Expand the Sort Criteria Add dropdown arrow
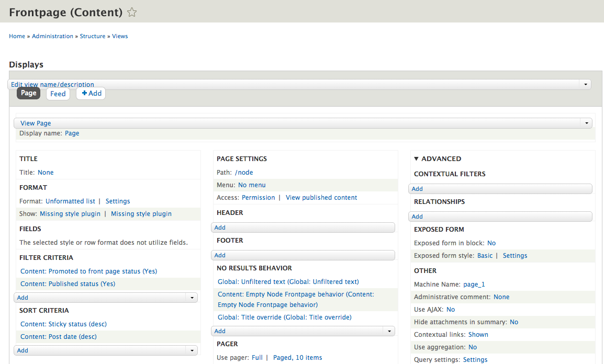The height and width of the screenshot is (364, 604). 192,350
